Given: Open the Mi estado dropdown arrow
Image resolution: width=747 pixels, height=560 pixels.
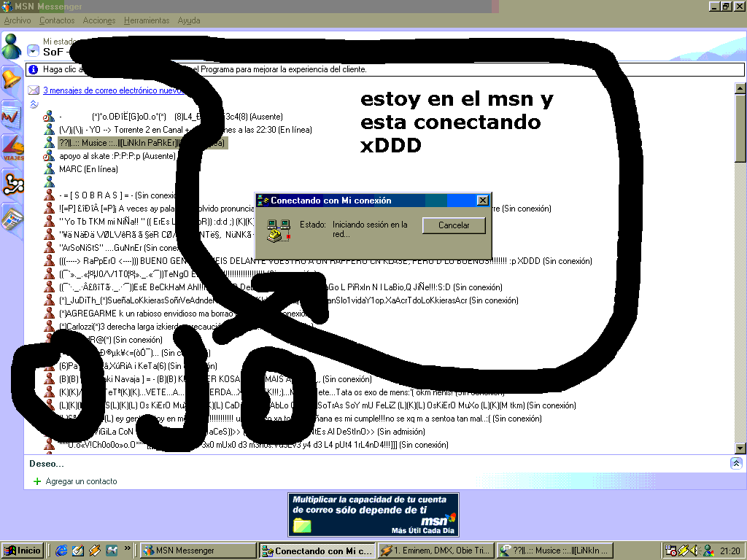Looking at the screenshot, I should [33, 50].
